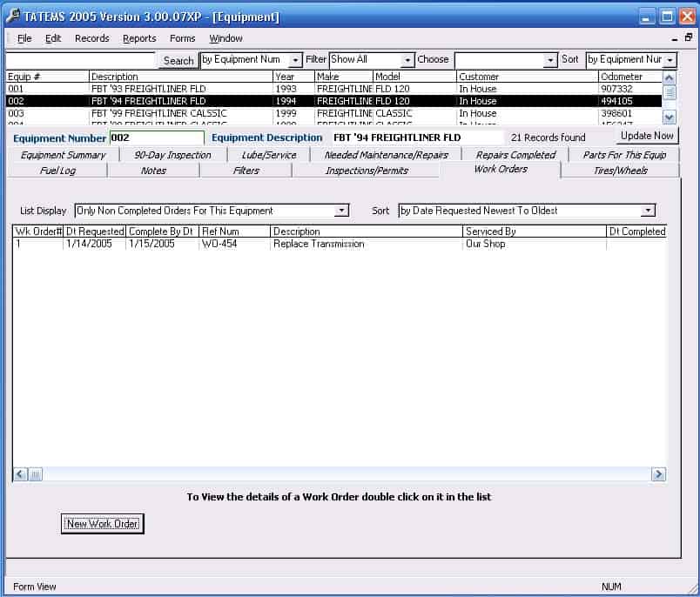The width and height of the screenshot is (700, 597).
Task: Click the equipment list scrollbar thumb
Action: [669, 92]
